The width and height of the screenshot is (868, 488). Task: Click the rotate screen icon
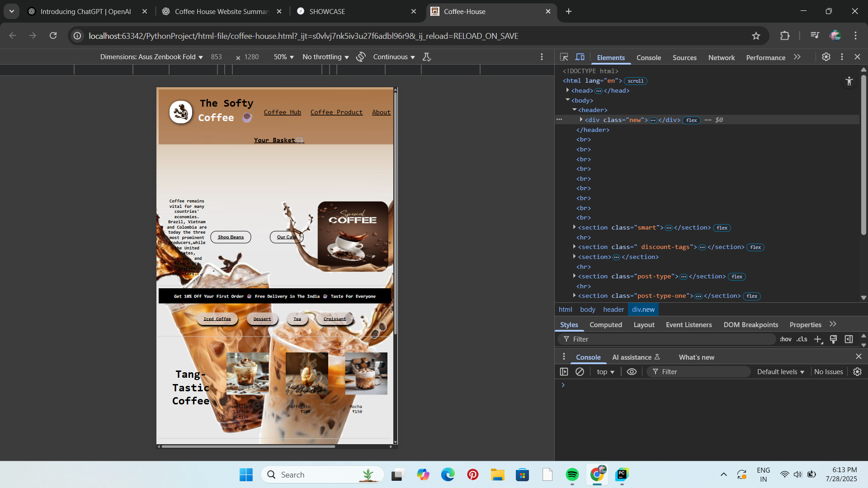pos(361,57)
